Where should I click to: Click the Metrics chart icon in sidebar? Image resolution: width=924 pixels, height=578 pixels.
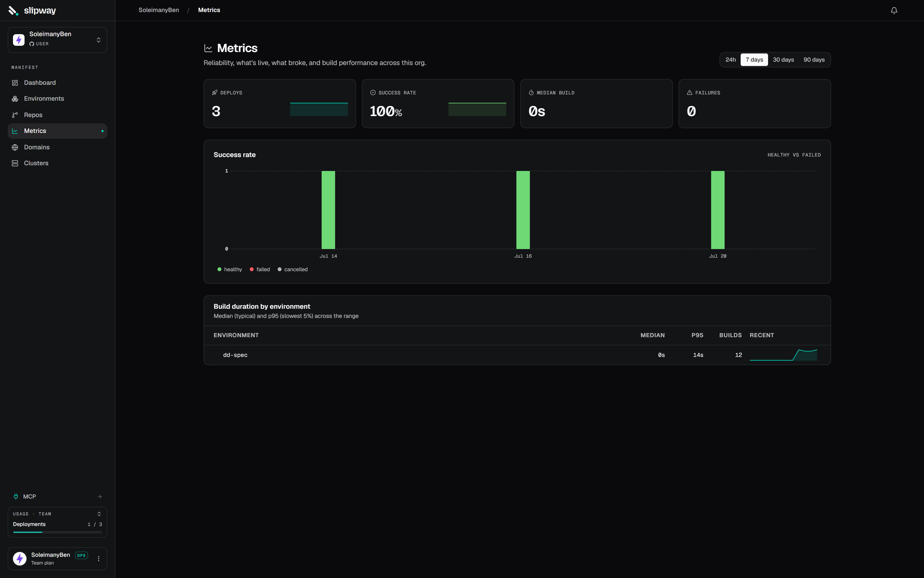[x=15, y=131]
